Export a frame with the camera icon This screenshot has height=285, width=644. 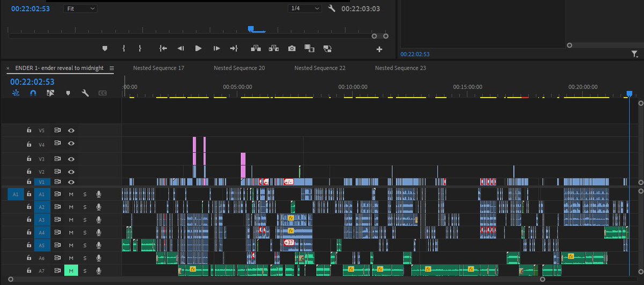click(x=291, y=48)
